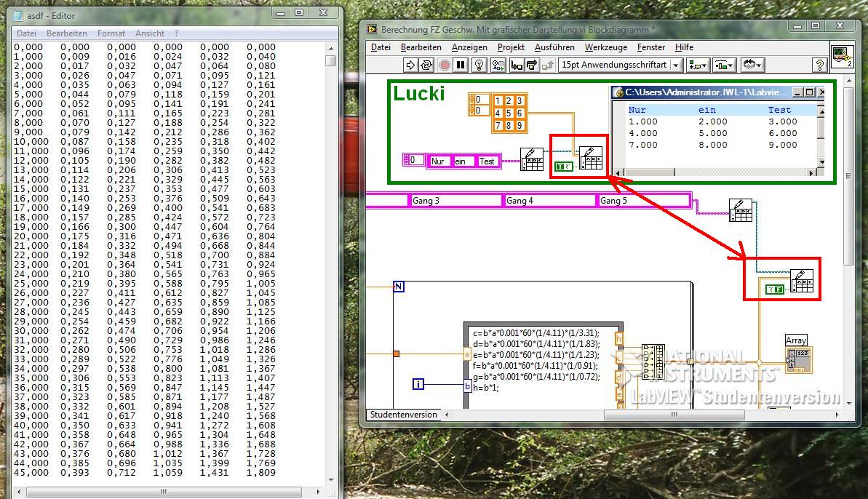Toggle the green False boolean constant

coord(774,289)
